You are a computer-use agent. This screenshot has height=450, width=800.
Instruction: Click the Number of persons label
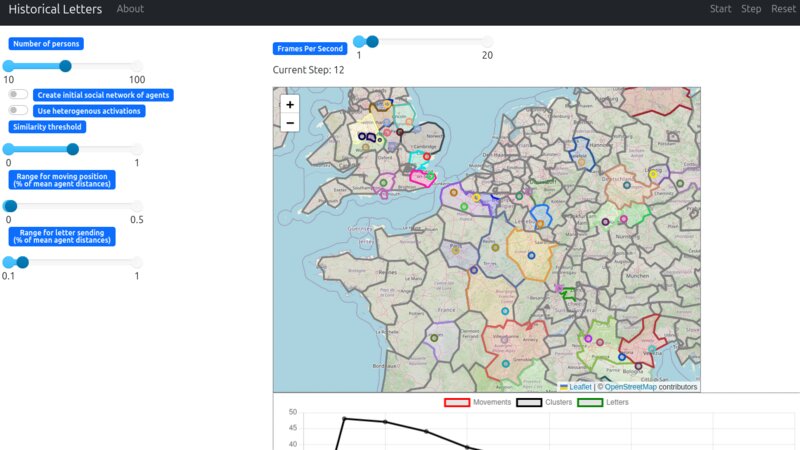[46, 44]
